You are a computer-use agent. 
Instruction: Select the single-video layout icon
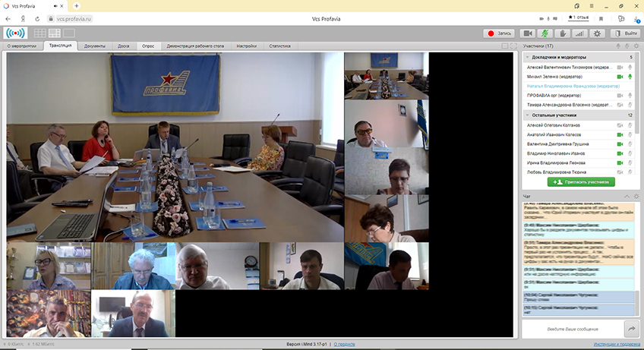click(68, 33)
